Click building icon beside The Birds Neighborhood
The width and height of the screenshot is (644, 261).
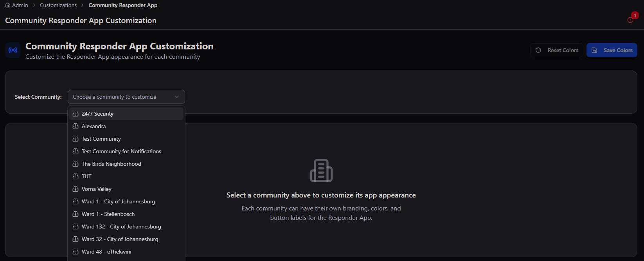(x=76, y=164)
